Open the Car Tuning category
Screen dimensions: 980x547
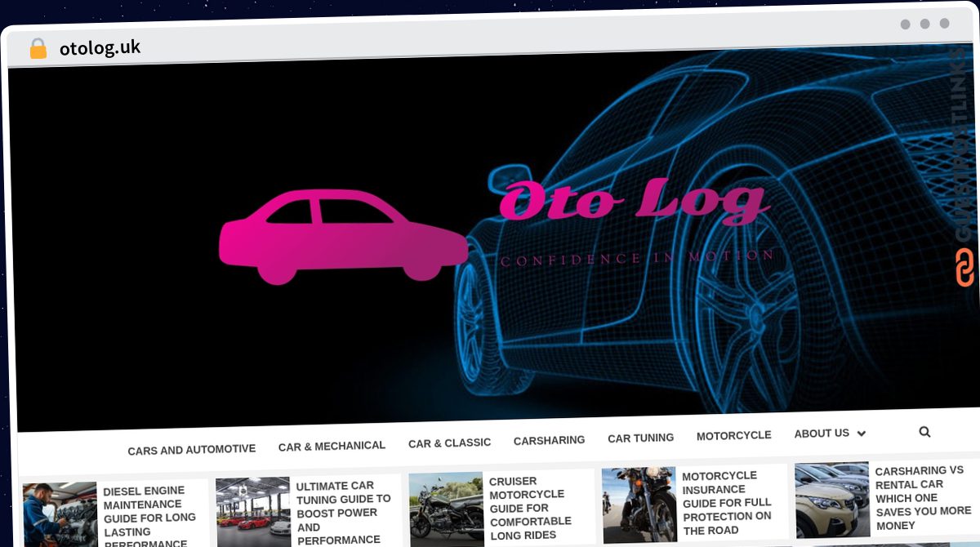(x=640, y=438)
